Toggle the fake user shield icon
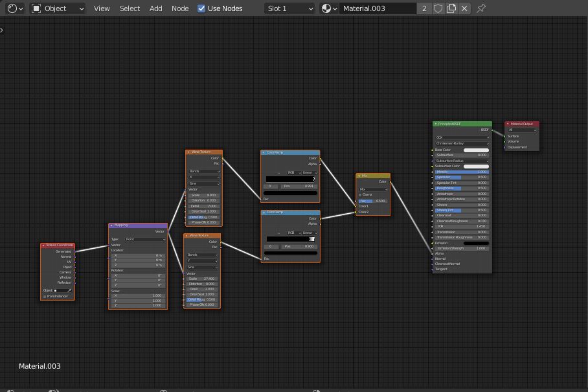The width and height of the screenshot is (588, 392). tap(438, 8)
